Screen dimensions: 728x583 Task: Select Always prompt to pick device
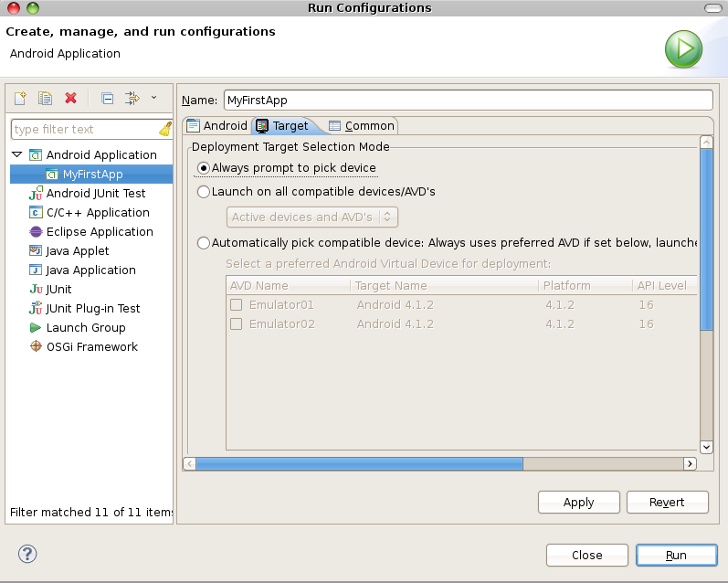[204, 168]
